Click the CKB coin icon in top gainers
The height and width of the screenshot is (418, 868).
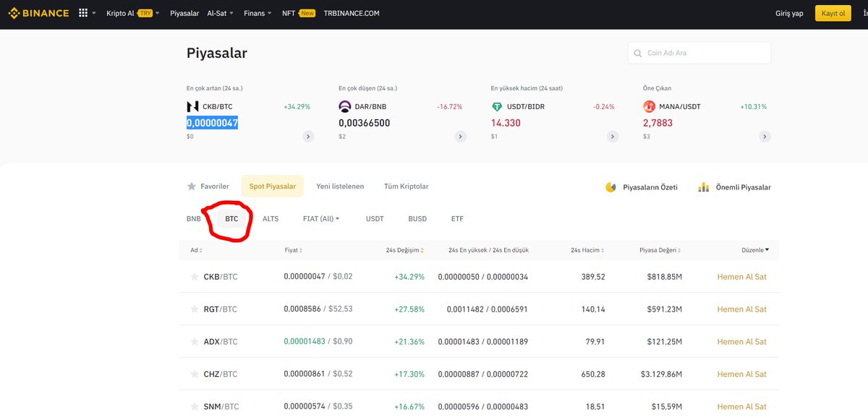tap(192, 106)
